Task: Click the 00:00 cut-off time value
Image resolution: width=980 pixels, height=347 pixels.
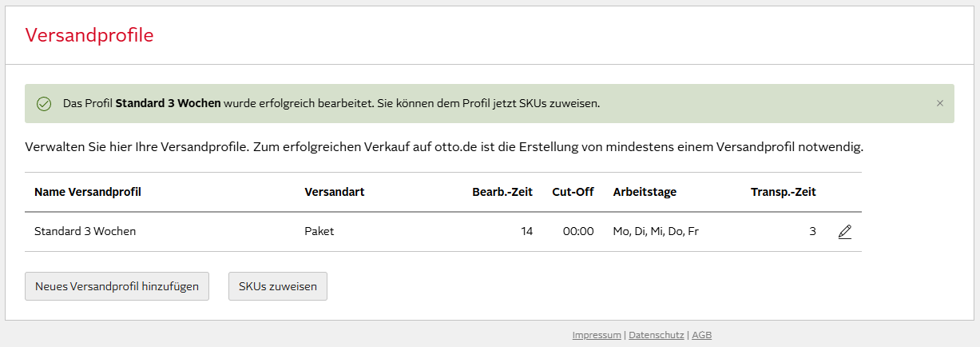Action: click(x=577, y=232)
